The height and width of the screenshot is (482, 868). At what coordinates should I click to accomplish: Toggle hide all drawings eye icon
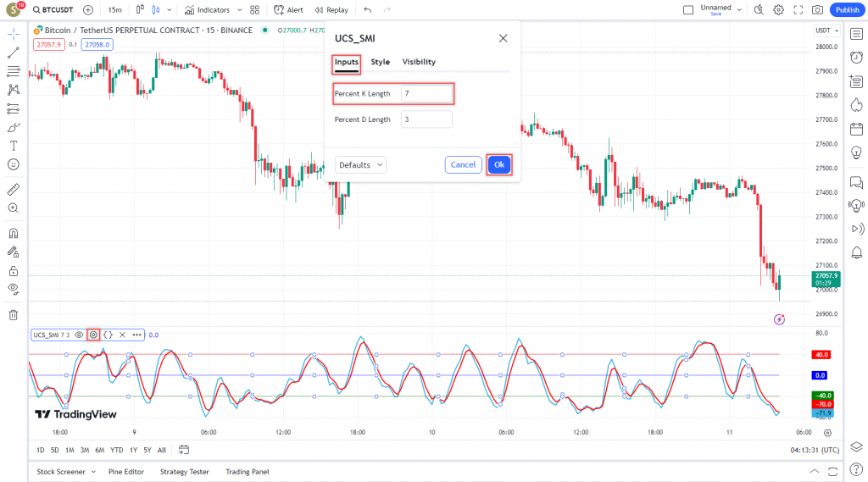click(x=14, y=289)
